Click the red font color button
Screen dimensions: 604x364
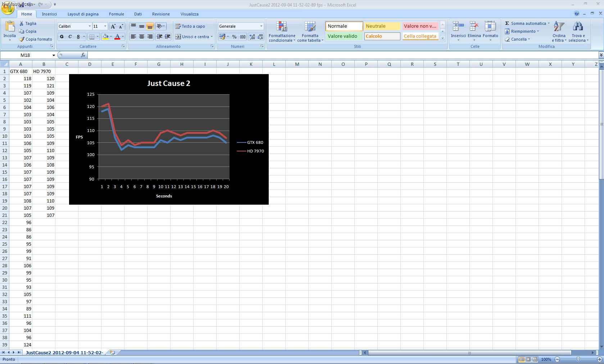[x=117, y=37]
